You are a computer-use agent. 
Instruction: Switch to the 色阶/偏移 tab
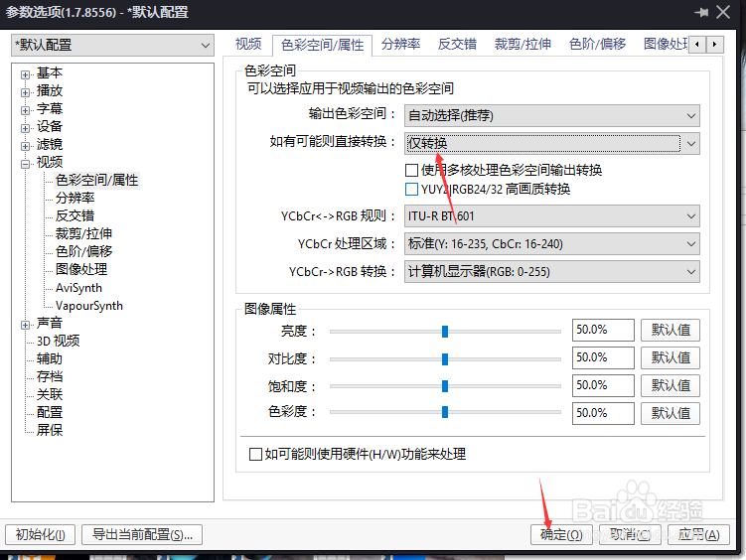pos(597,45)
